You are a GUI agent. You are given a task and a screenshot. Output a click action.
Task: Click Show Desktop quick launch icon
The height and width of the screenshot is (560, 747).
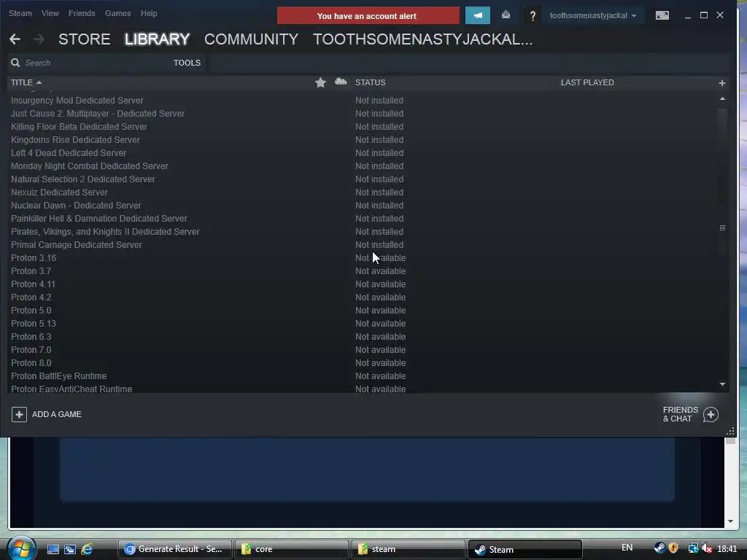click(x=53, y=549)
